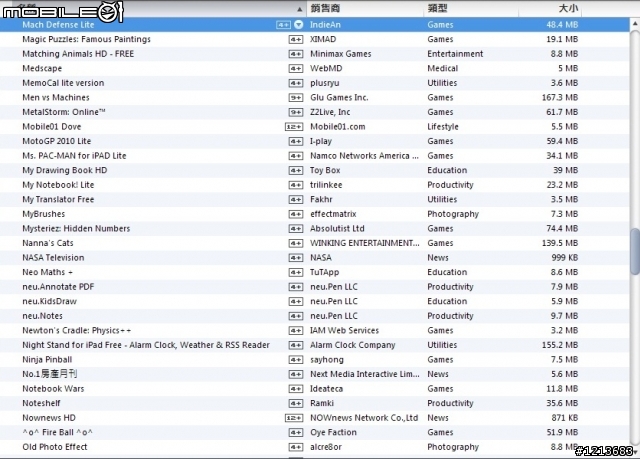Select Mobile01 Dove app
This screenshot has height=459, width=640.
pos(51,126)
